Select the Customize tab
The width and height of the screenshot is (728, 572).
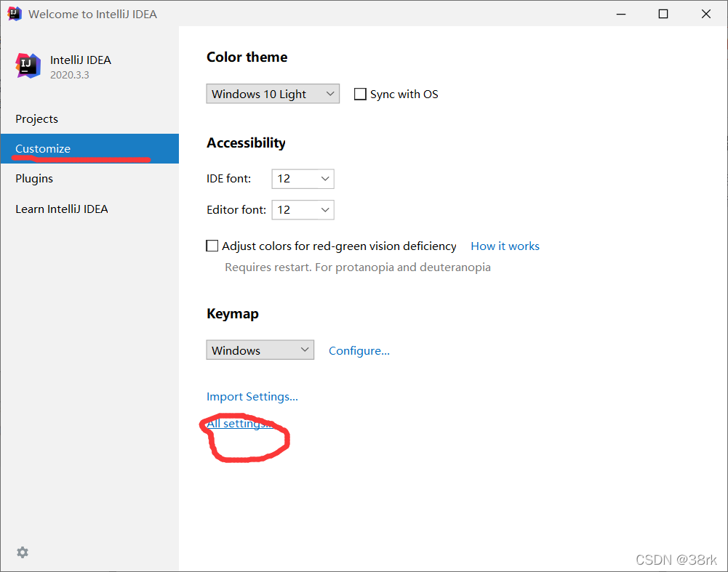(x=89, y=148)
